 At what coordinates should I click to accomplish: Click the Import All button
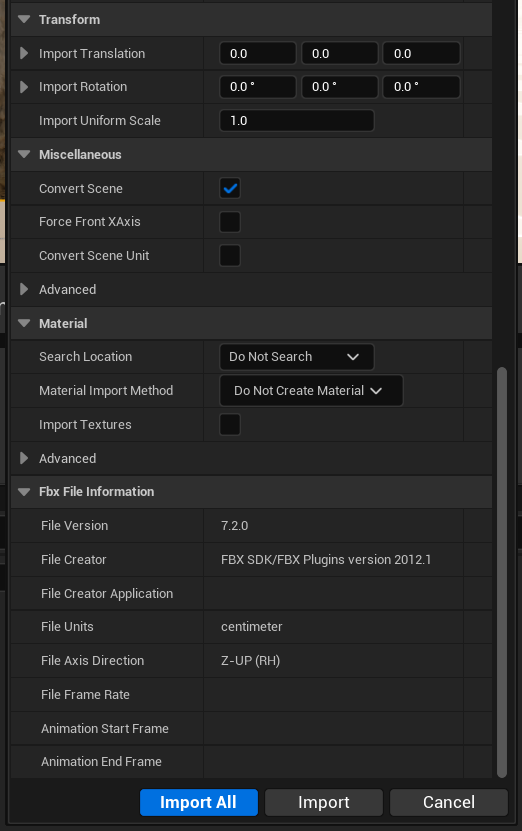[x=199, y=802]
